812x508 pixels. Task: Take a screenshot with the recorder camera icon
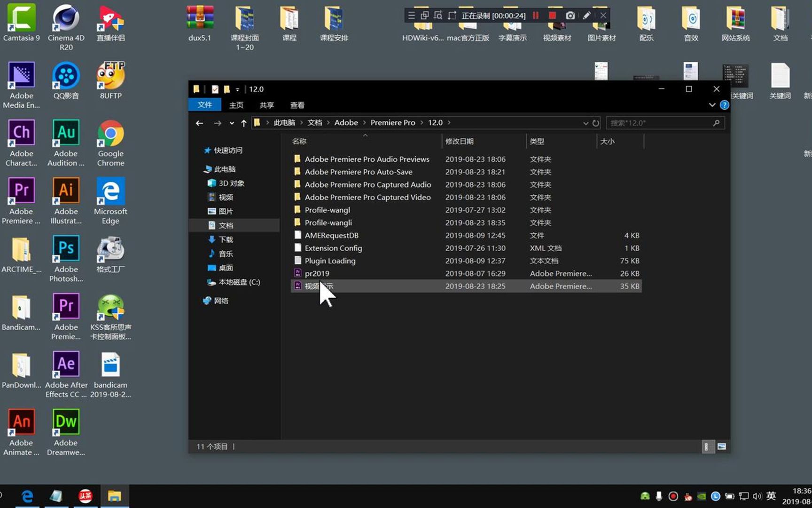570,16
